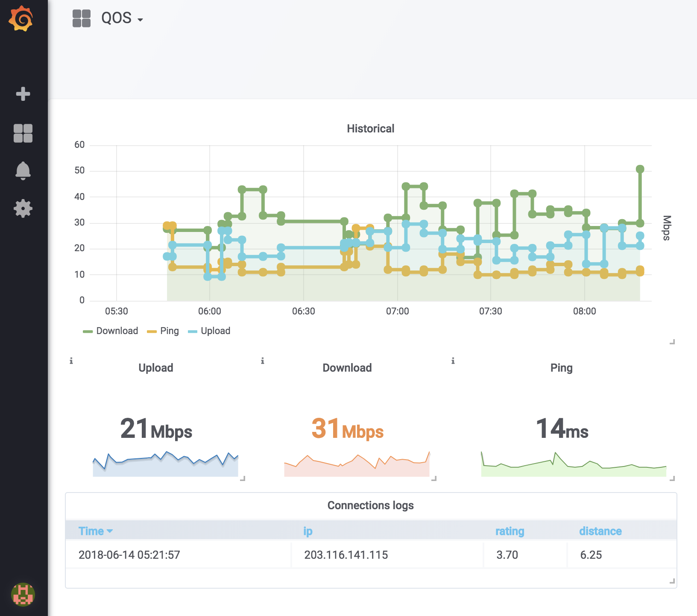
Task: Toggle the Download series in legend
Action: [117, 331]
